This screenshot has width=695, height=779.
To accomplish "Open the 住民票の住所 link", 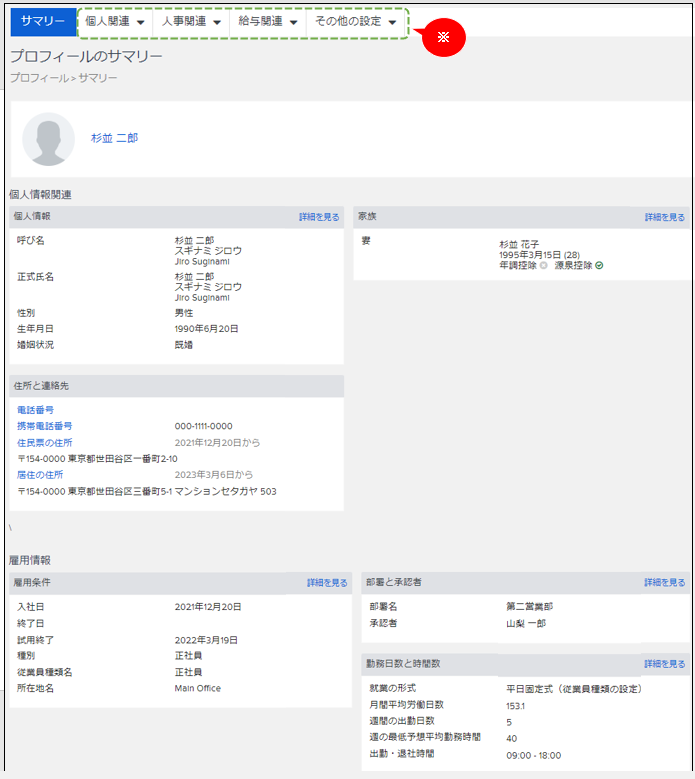I will click(45, 442).
